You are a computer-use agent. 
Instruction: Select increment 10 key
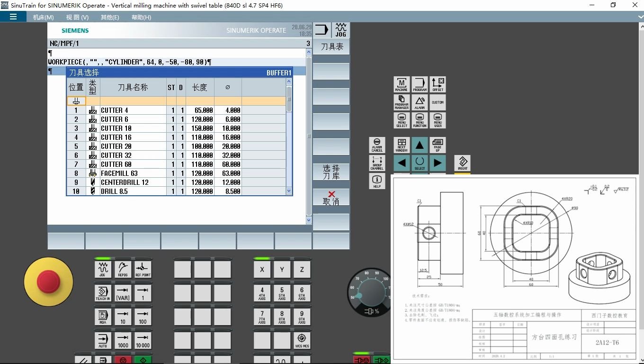(123, 317)
